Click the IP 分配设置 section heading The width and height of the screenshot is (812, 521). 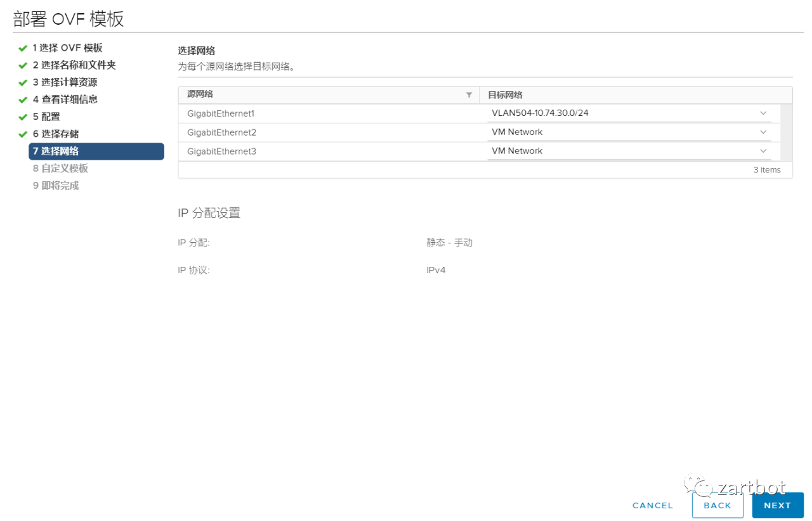tap(209, 213)
